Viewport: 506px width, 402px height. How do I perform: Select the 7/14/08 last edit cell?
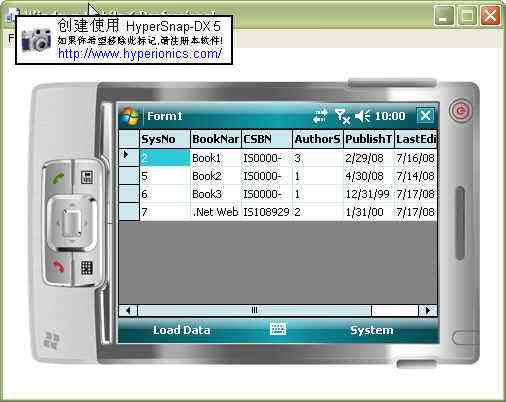tap(416, 176)
